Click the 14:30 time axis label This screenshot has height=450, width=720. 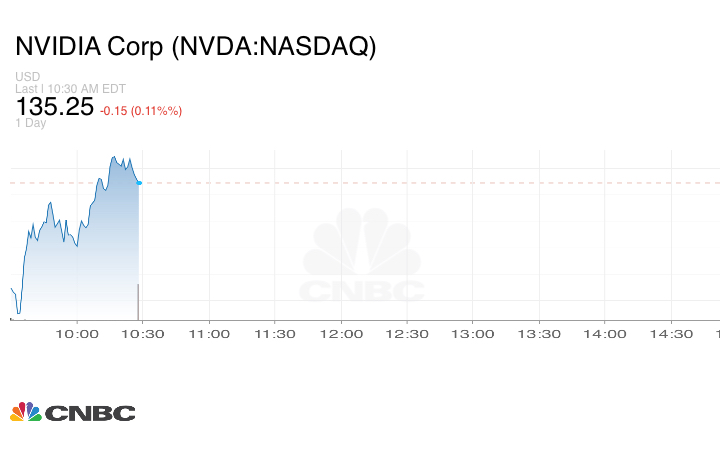(671, 334)
